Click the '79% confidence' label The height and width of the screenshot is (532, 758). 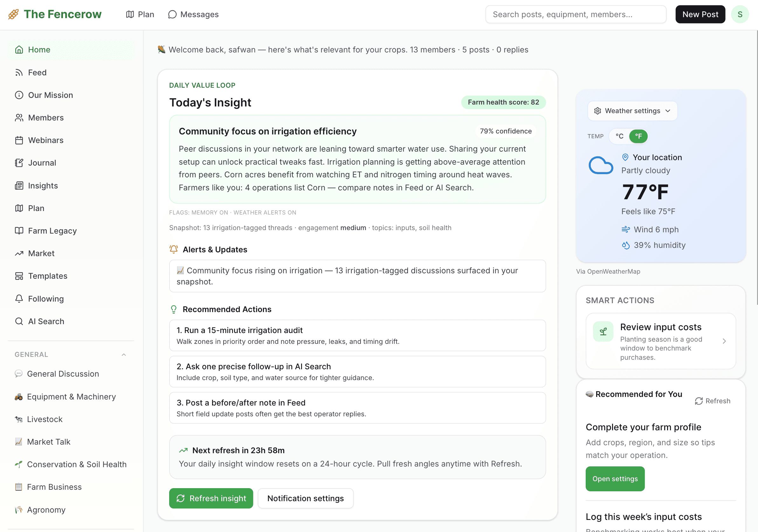(506, 131)
